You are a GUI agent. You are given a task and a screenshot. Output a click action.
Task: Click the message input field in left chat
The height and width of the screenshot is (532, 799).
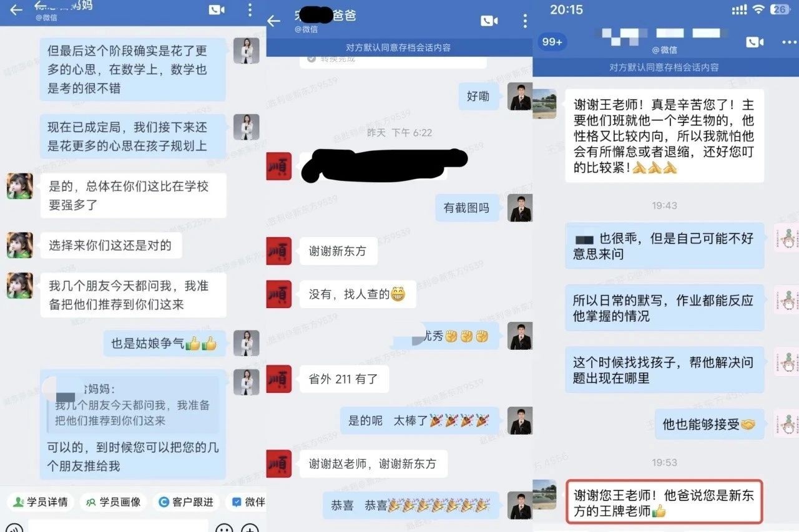point(118,528)
